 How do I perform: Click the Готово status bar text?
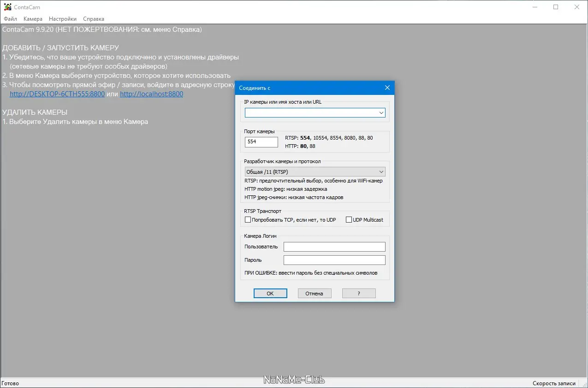click(x=10, y=383)
